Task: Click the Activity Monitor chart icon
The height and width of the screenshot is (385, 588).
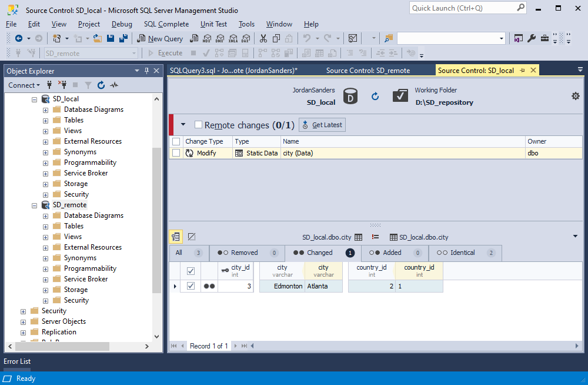Action: 352,38
